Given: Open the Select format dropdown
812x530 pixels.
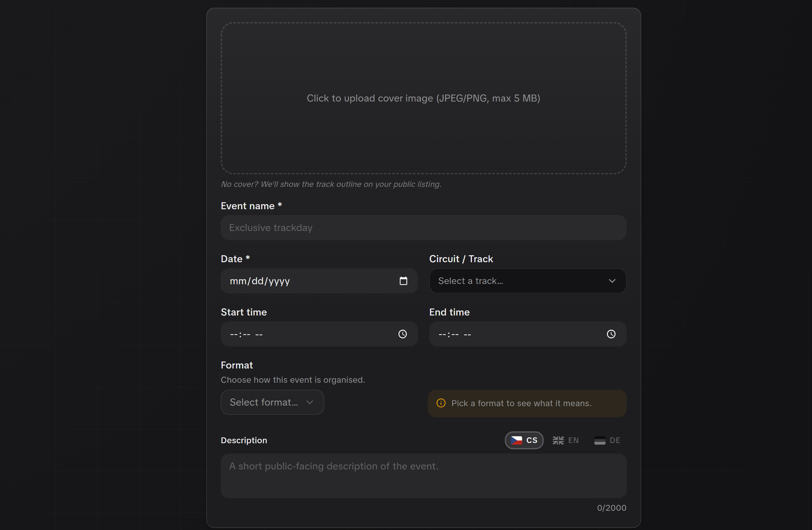Looking at the screenshot, I should tap(272, 402).
